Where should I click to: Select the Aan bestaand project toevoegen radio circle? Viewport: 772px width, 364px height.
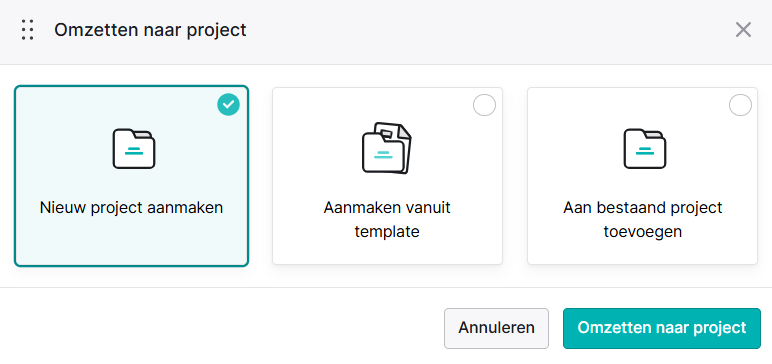pos(740,105)
